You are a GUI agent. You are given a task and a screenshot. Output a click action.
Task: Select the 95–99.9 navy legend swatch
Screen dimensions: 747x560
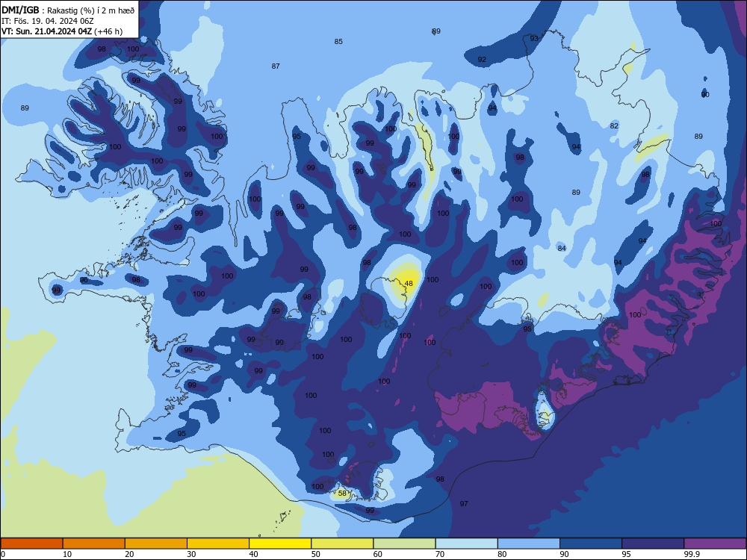[653, 544]
